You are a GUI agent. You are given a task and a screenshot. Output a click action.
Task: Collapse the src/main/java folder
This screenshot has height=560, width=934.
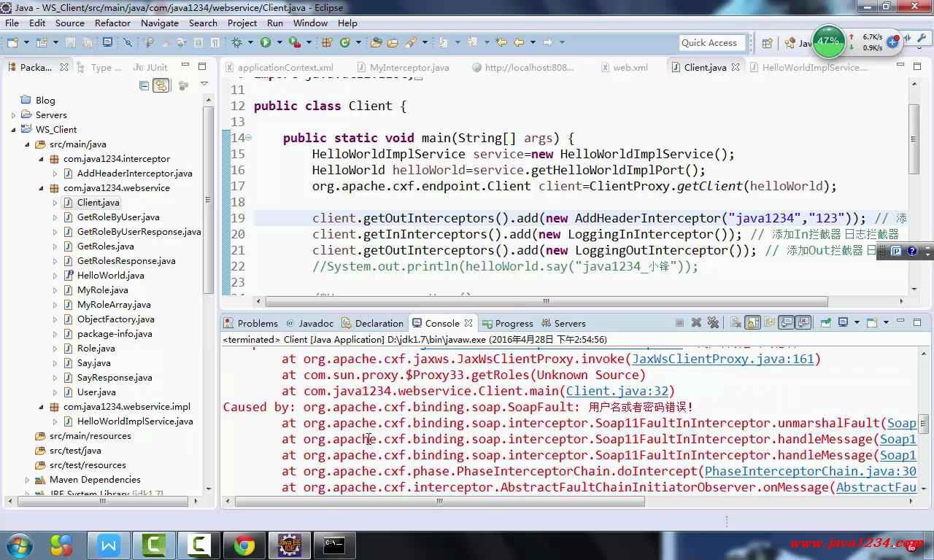(x=28, y=144)
